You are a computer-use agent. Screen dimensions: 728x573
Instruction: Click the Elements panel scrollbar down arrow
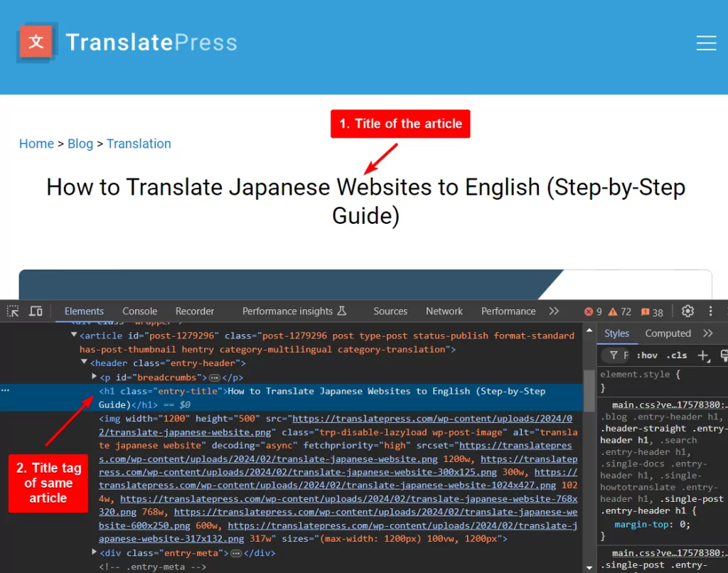(x=589, y=567)
